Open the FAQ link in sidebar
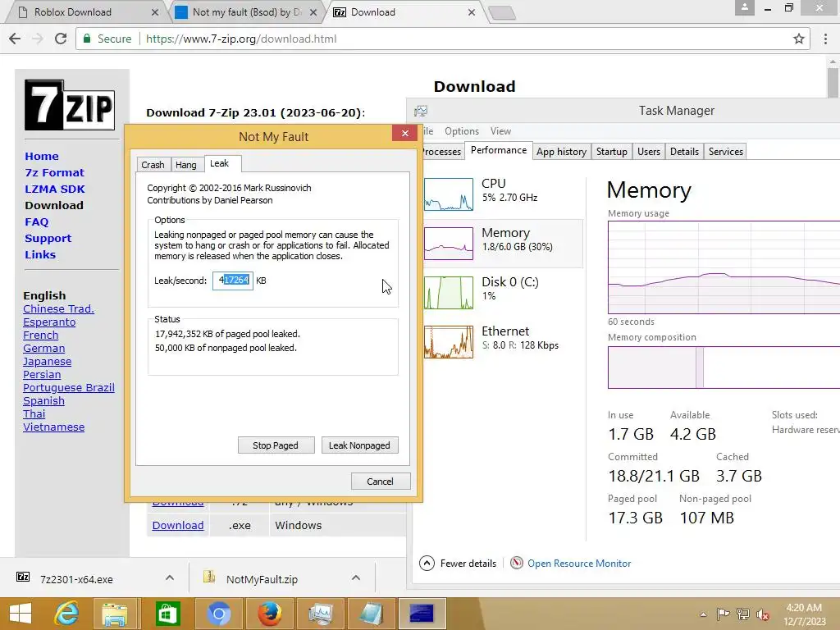840x630 pixels. coord(36,221)
